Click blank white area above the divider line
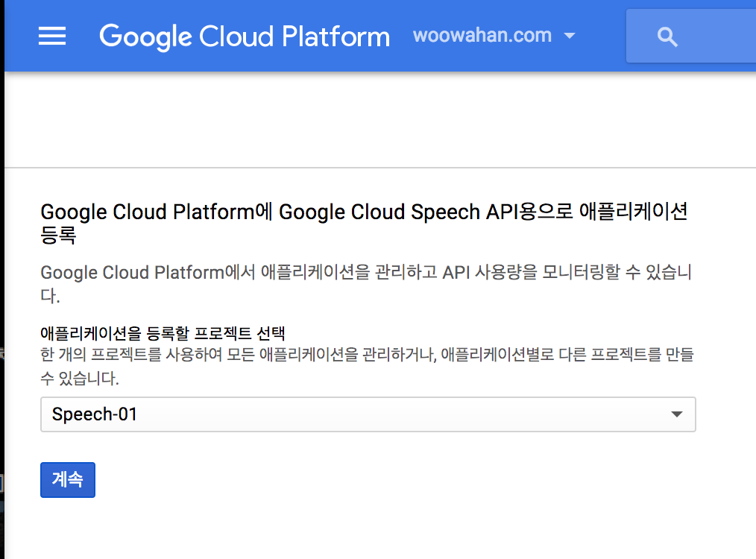Screen dimensions: 756x559 coord(380,119)
